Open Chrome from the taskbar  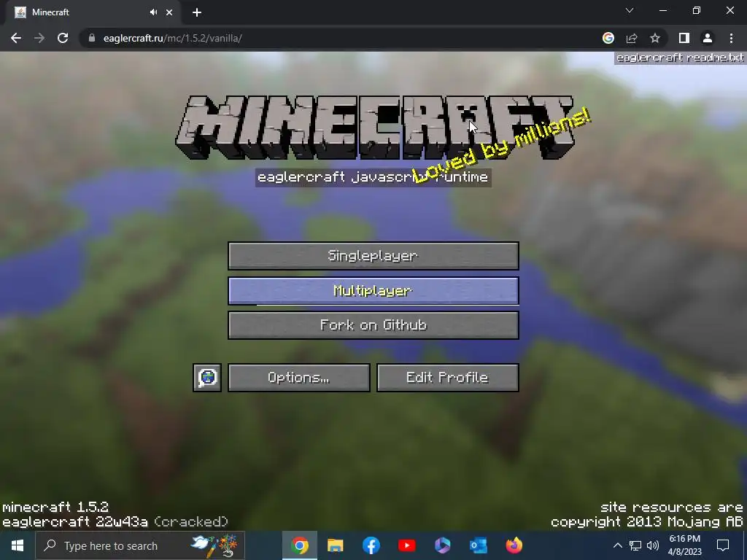300,545
